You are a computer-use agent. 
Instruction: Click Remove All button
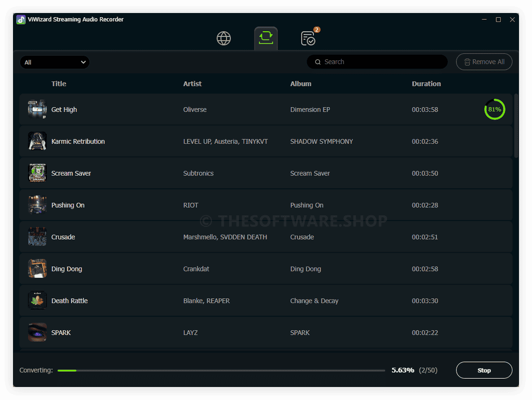[484, 62]
